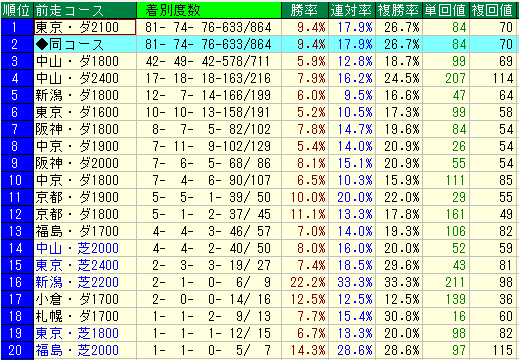Viewport: 519px width, 360px height.
Task: Select the 東京・ダ1600 course cell
Action: point(85,112)
